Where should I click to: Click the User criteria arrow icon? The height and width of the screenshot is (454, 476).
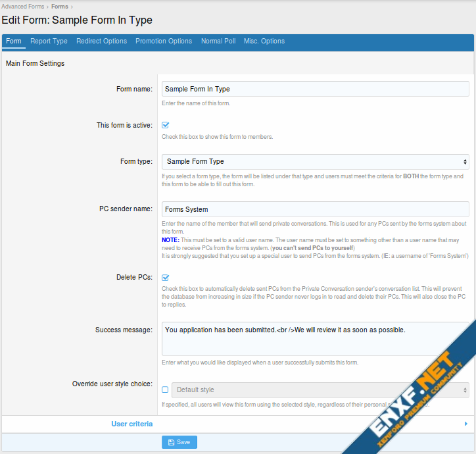(466, 424)
